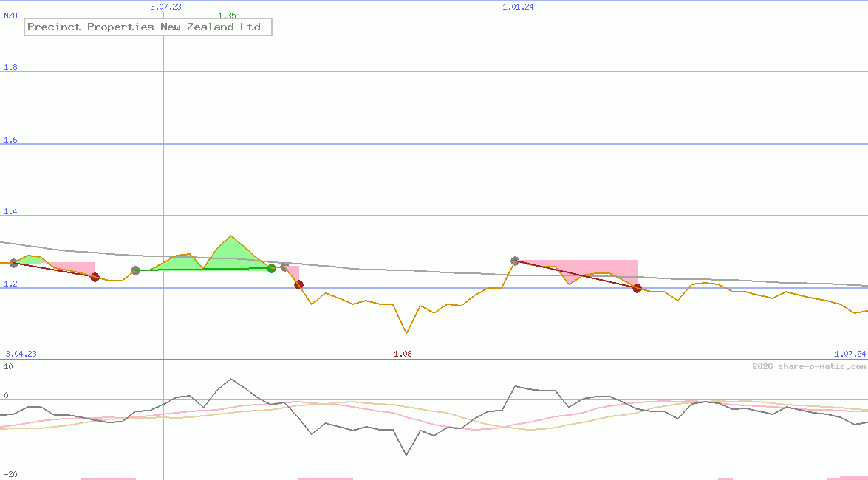Click the first dark red marker on the early downtrend

(95, 278)
